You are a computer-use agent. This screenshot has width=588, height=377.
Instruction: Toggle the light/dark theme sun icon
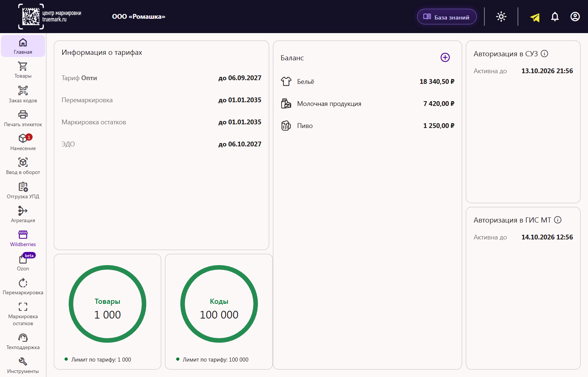coord(501,17)
